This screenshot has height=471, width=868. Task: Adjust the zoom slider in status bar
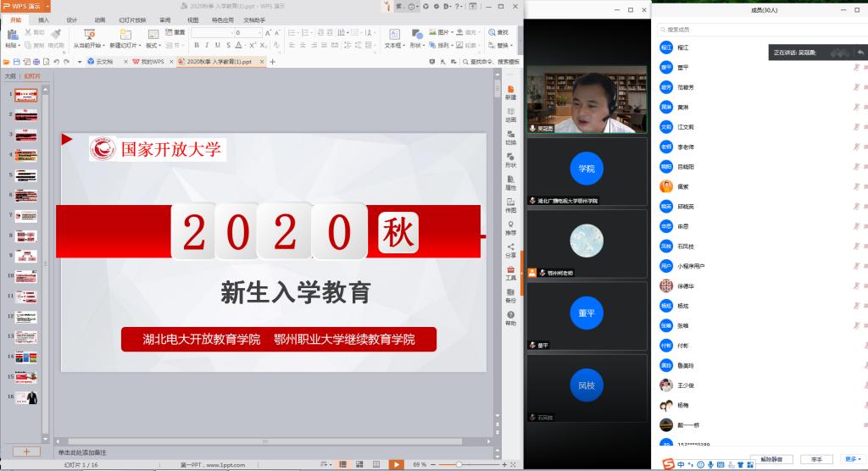(459, 464)
